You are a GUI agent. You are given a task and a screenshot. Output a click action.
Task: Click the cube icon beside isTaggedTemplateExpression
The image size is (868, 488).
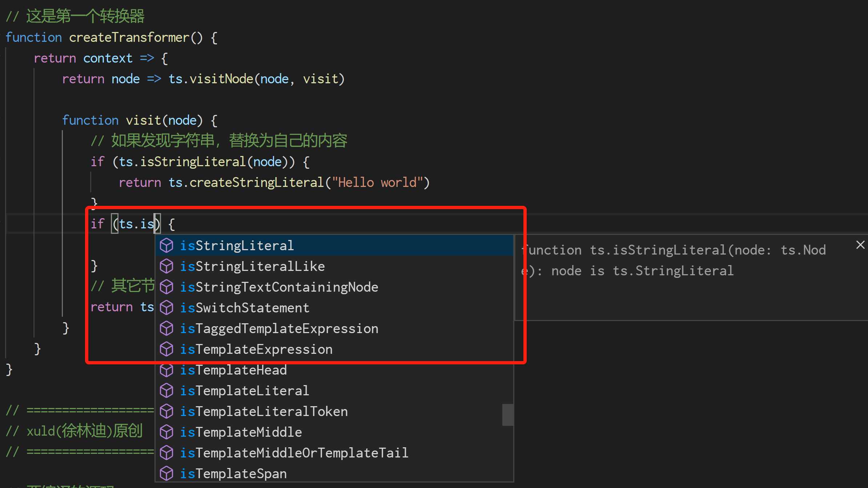166,328
